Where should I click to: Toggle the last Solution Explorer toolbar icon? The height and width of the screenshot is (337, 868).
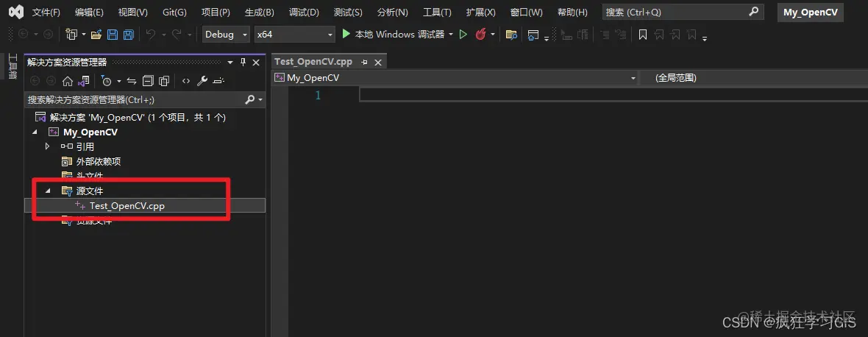click(x=218, y=82)
